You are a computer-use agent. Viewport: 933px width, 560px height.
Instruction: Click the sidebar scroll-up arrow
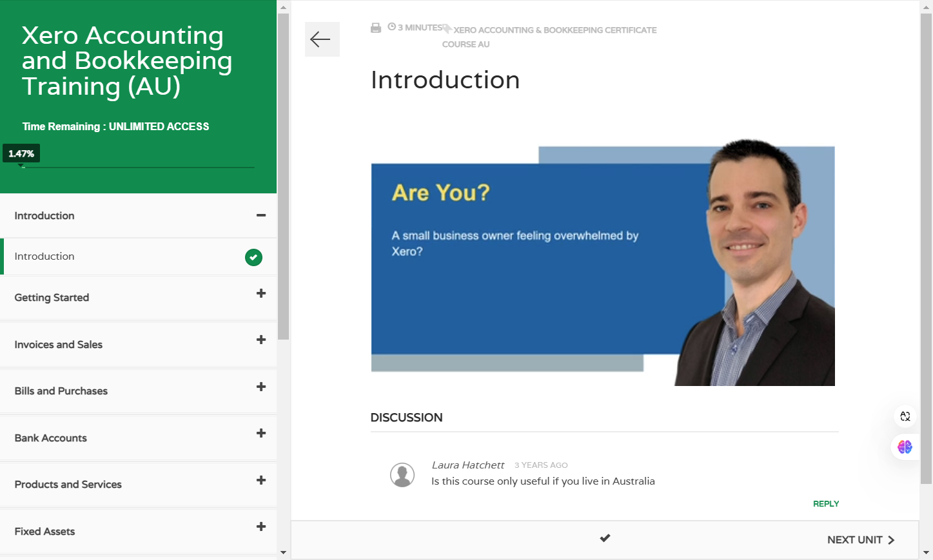point(283,7)
